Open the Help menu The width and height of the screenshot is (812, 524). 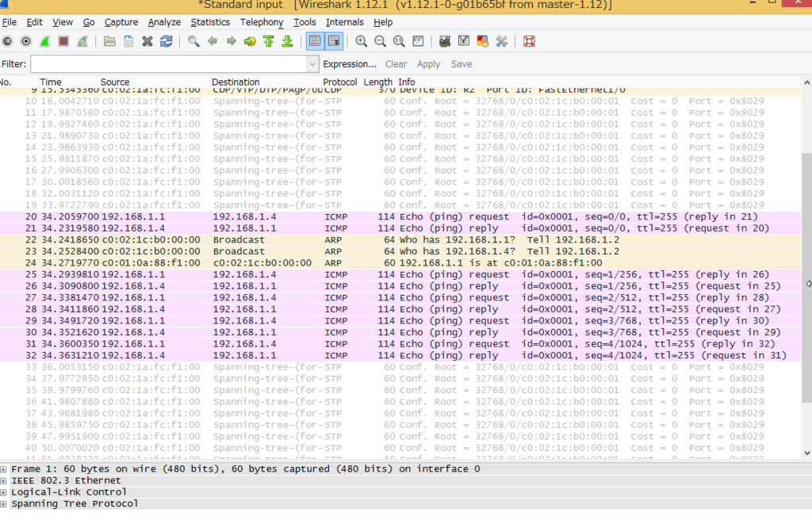383,22
